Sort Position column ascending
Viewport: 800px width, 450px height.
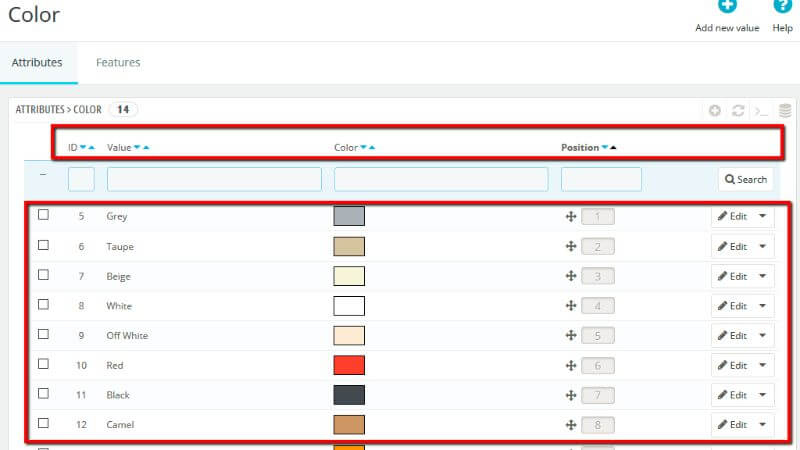[x=613, y=147]
